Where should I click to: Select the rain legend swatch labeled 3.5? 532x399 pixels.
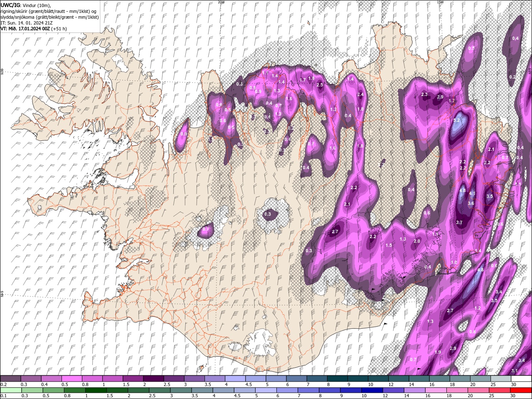(x=202, y=390)
